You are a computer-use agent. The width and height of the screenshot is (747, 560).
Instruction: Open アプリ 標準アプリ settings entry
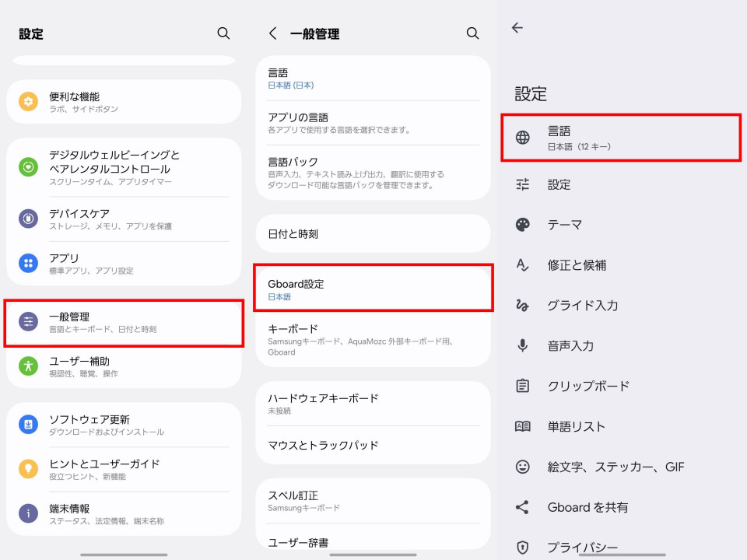point(124,264)
